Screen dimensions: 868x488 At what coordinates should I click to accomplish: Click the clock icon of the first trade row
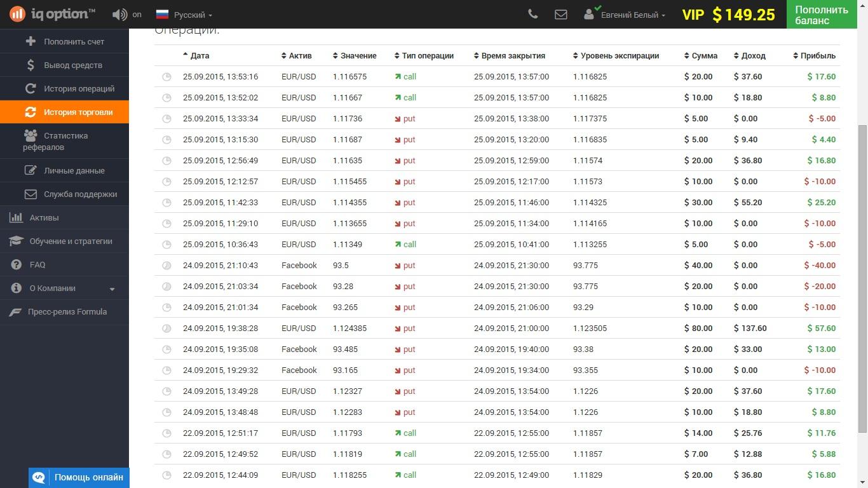[166, 77]
